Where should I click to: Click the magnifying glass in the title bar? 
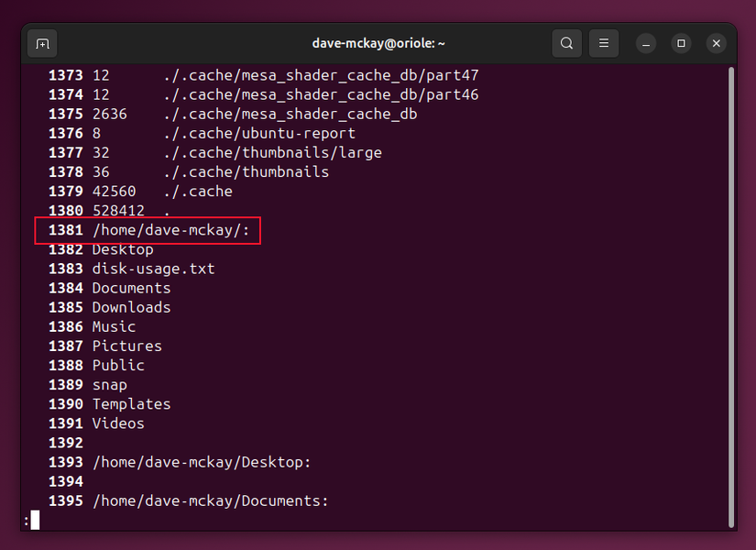[x=566, y=43]
